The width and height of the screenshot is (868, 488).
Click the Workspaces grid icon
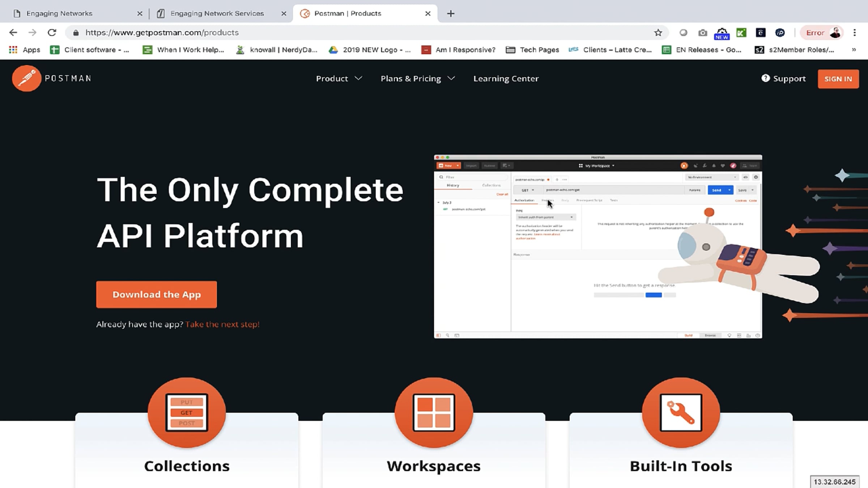tap(434, 412)
